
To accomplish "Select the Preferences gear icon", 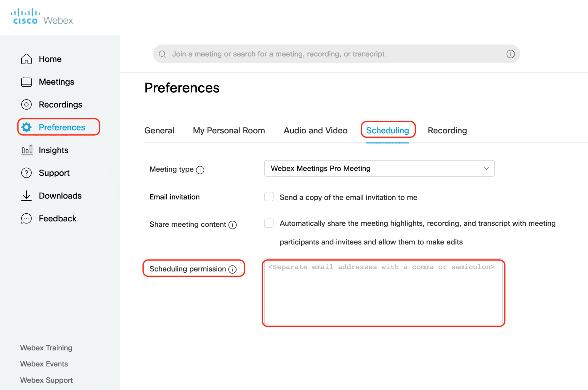I will 26,127.
